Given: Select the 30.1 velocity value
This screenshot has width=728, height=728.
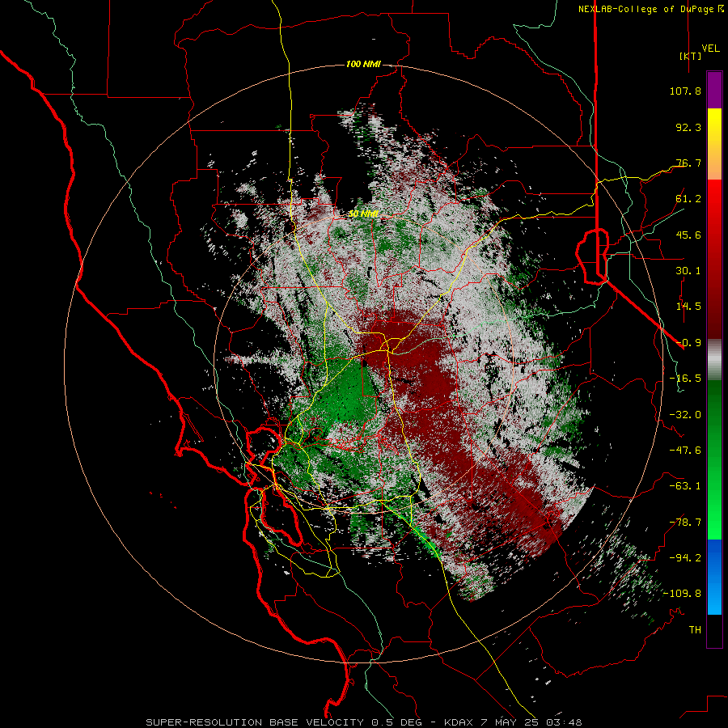Looking at the screenshot, I should [x=688, y=271].
